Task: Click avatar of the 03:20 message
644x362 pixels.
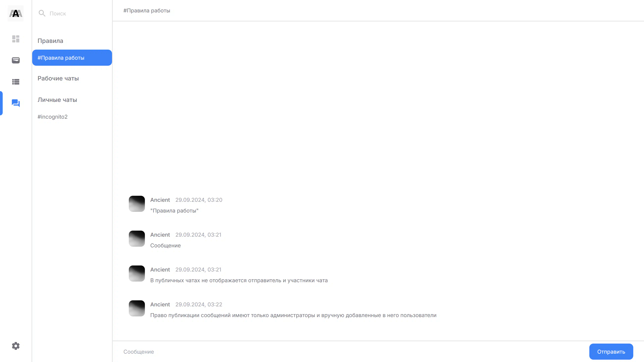Action: point(137,204)
